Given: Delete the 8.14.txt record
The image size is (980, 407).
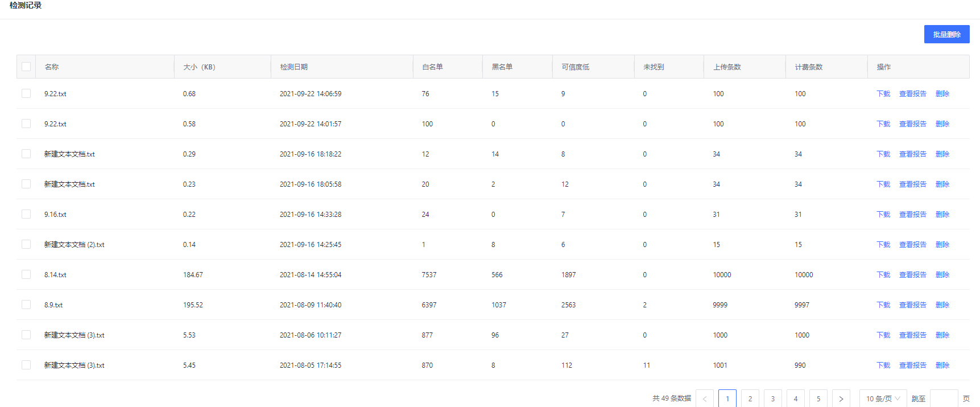Looking at the screenshot, I should tap(942, 275).
